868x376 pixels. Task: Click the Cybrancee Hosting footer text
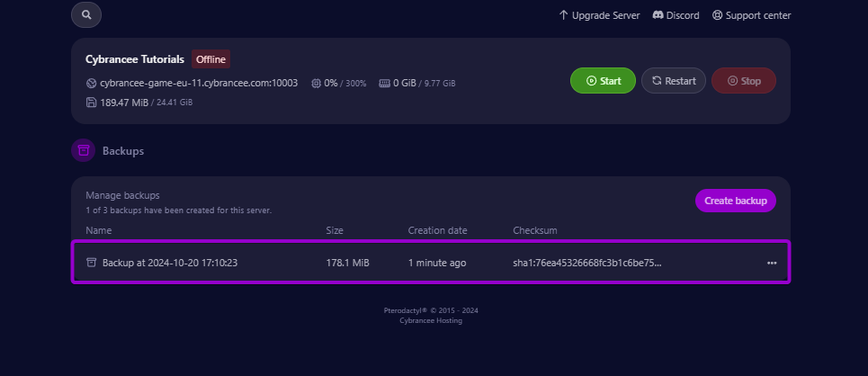pos(431,320)
